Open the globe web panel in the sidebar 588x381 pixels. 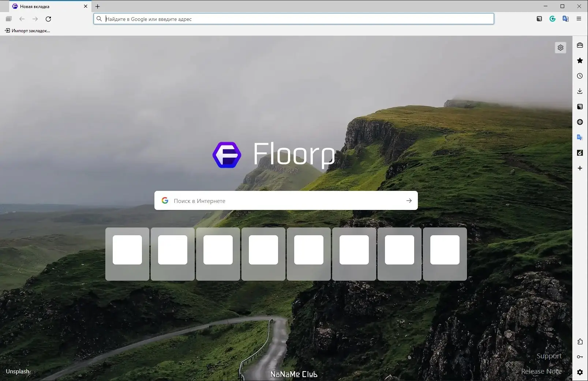tap(580, 122)
